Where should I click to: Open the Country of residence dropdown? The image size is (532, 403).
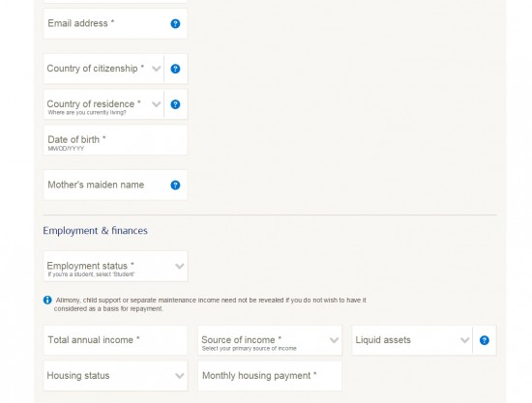pos(103,104)
